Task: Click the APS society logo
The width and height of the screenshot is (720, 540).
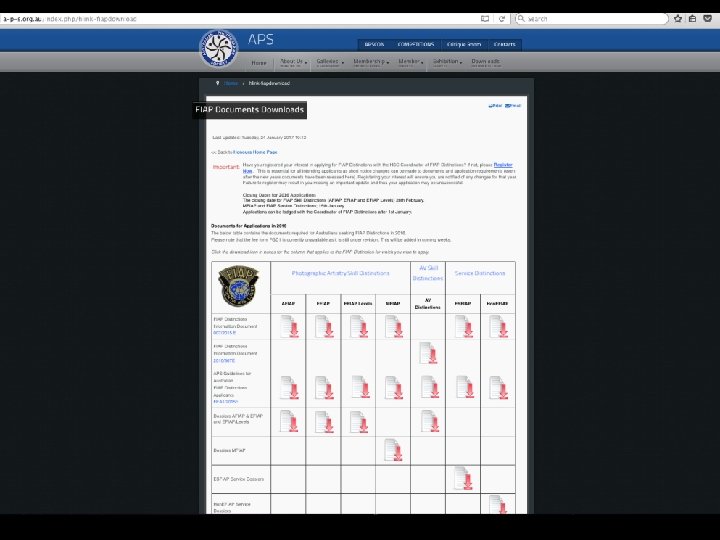Action: click(219, 49)
